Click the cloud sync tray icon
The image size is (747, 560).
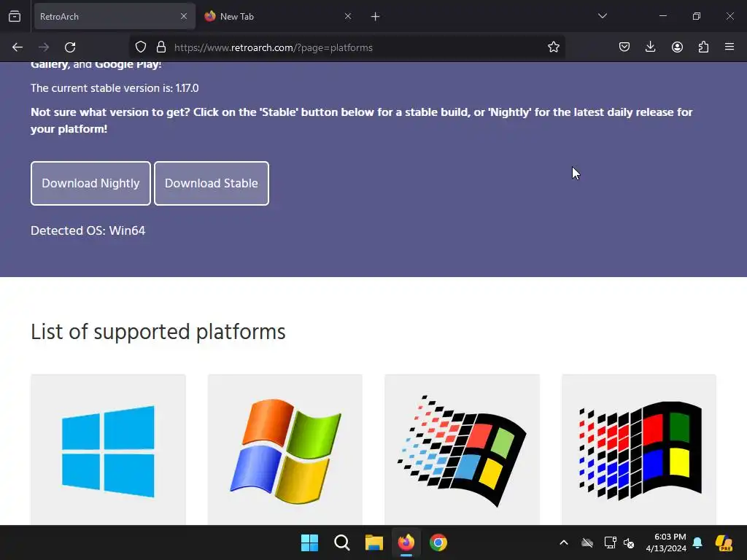(587, 542)
